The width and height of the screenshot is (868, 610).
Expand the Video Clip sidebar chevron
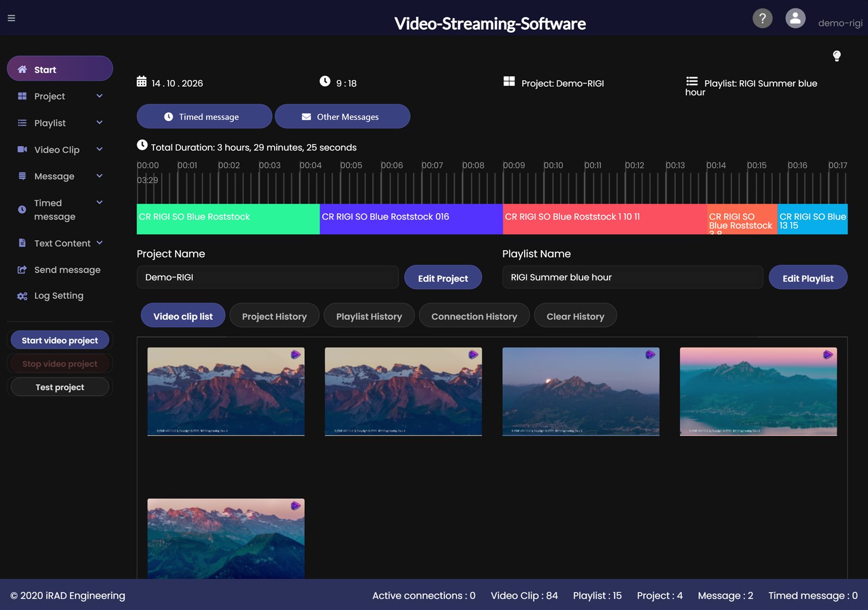(99, 149)
